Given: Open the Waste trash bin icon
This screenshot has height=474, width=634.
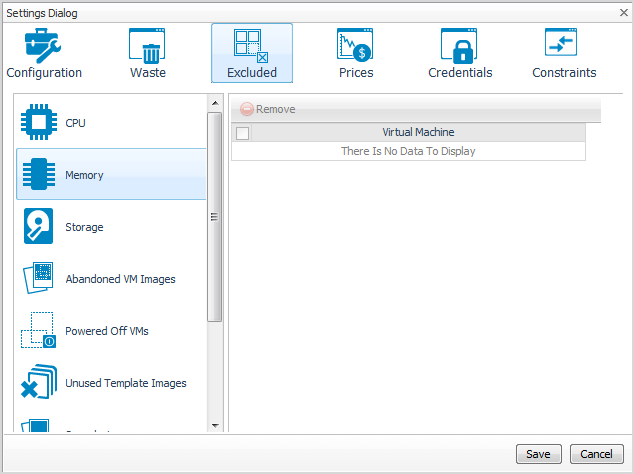Looking at the screenshot, I should coord(147,46).
